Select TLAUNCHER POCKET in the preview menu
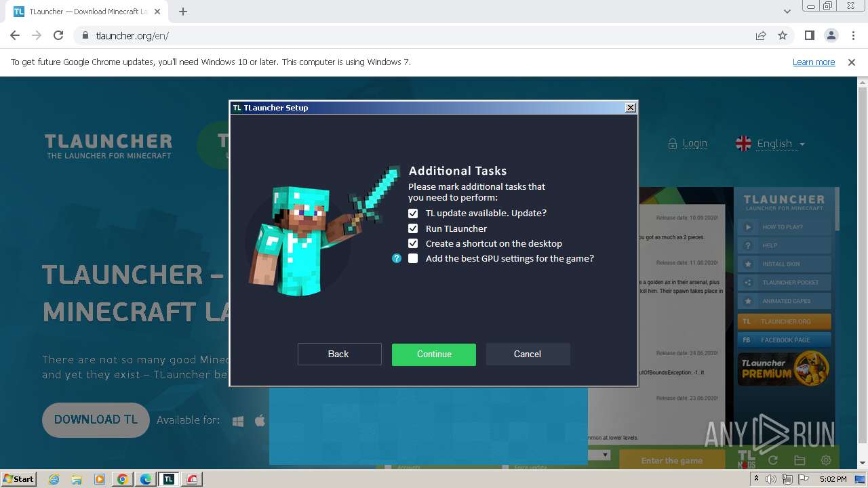The height and width of the screenshot is (488, 868). [784, 282]
